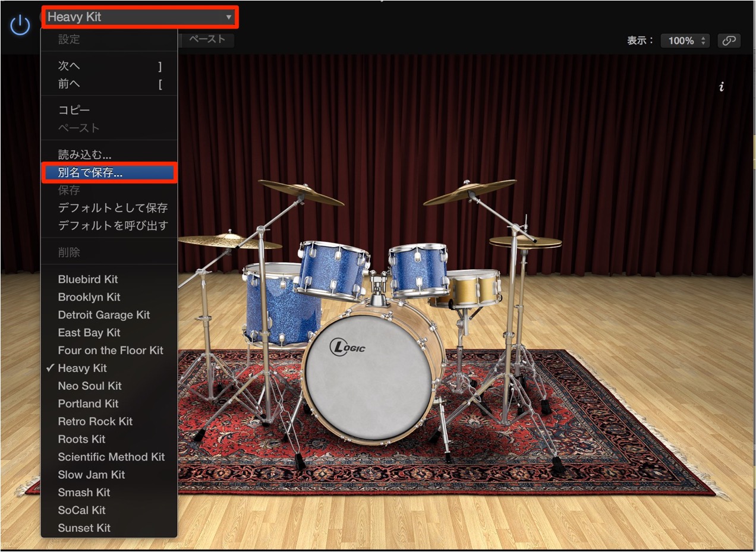Choose 別名で保存... menu entry
Viewport: 756px width, 552px height.
point(109,173)
